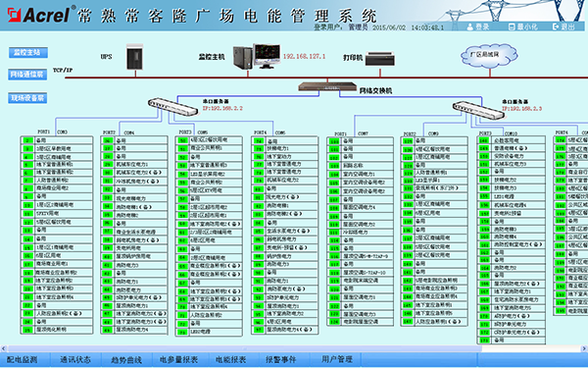This screenshot has height=368, width=588.
Task: Select the 现场设备层 layer button
Action: (x=27, y=98)
